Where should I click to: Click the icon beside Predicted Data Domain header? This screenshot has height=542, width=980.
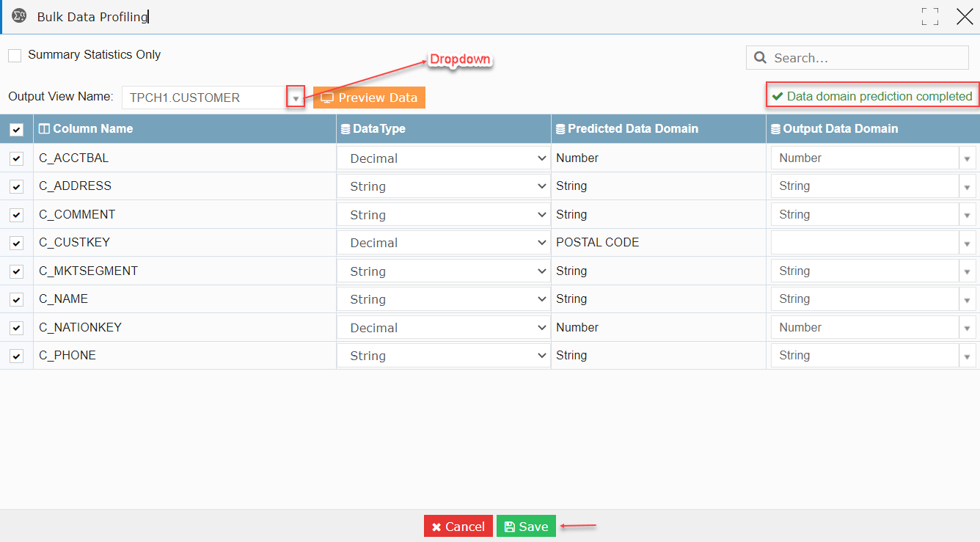click(x=560, y=128)
